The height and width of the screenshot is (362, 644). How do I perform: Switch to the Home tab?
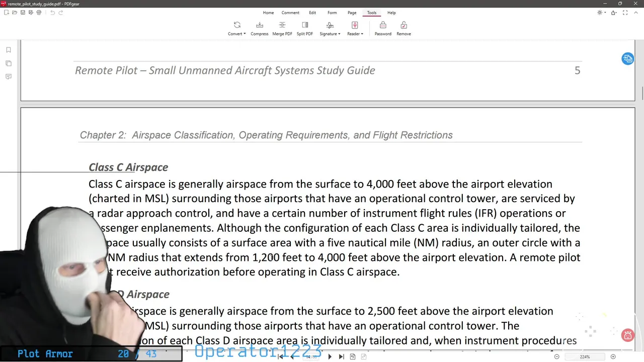[x=268, y=13]
